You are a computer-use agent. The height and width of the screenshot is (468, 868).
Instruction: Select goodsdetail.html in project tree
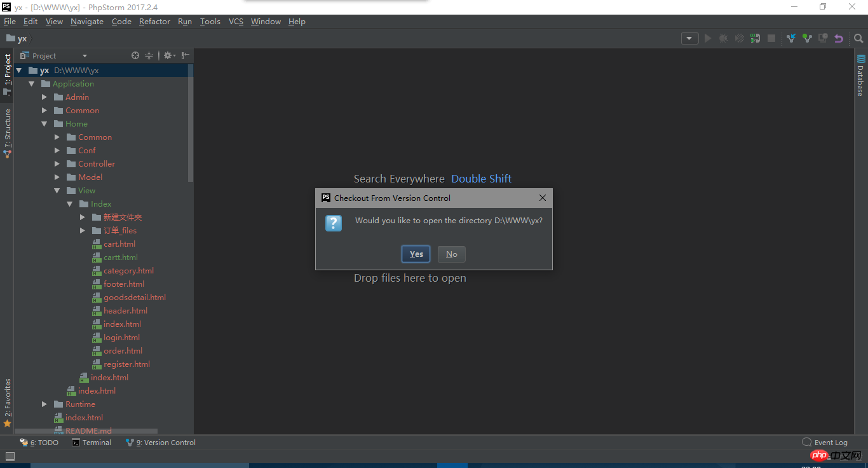click(x=135, y=298)
